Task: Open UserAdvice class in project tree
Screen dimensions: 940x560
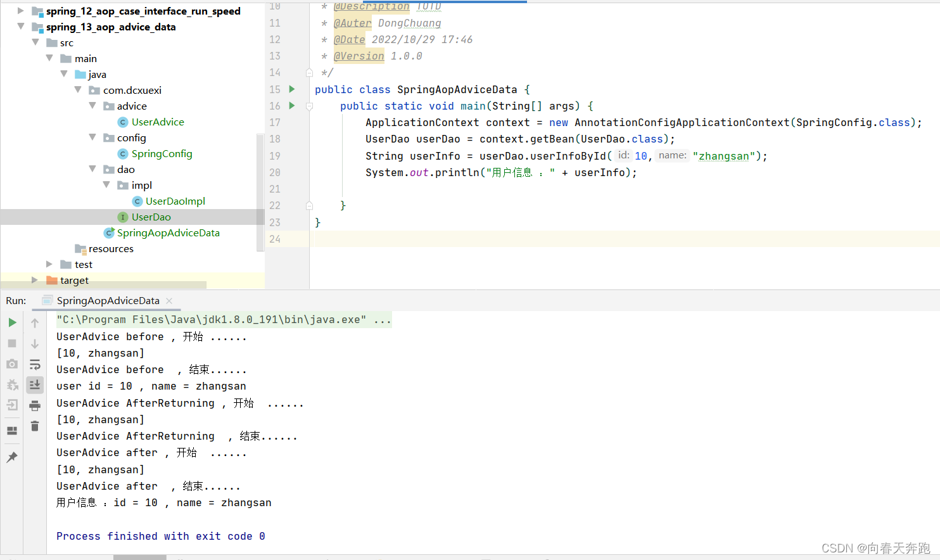Action: click(x=158, y=122)
